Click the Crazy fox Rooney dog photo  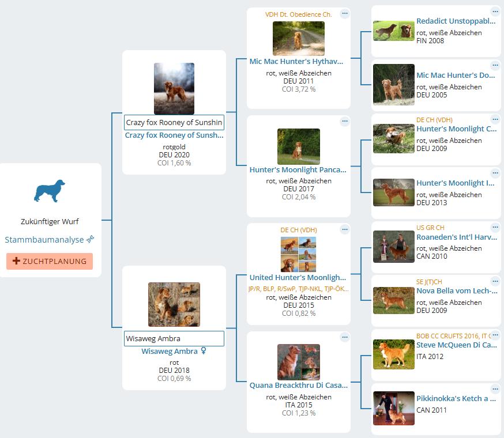click(174, 89)
